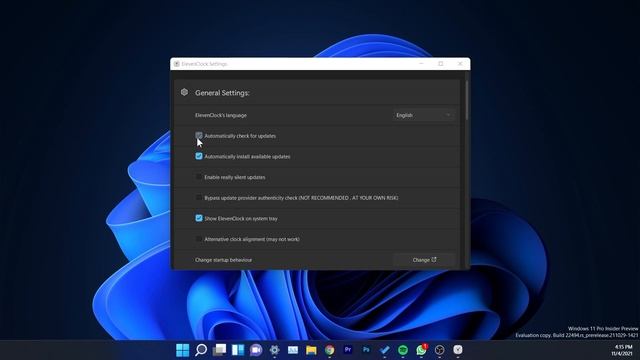Click the General Settings gear icon
This screenshot has height=360, width=640.
pos(184,92)
